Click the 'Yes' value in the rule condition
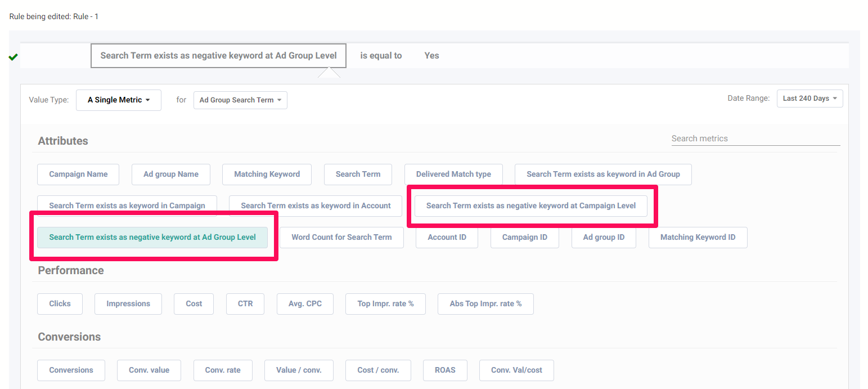The image size is (868, 389). [431, 56]
